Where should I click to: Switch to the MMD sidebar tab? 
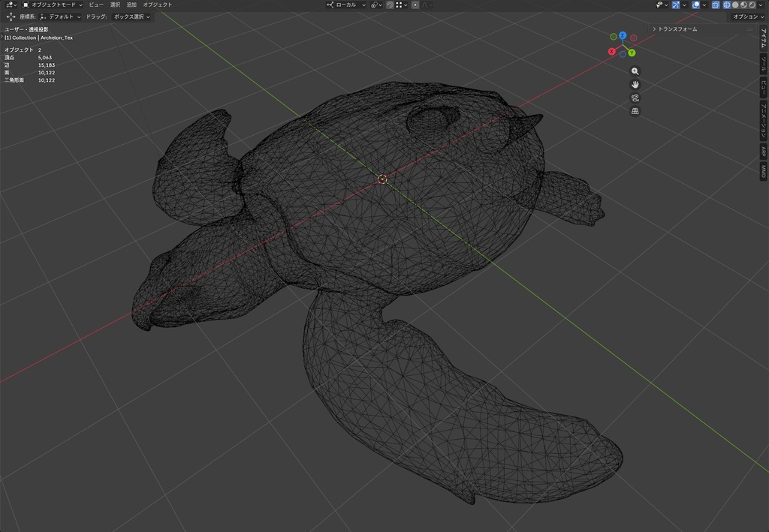(x=764, y=170)
